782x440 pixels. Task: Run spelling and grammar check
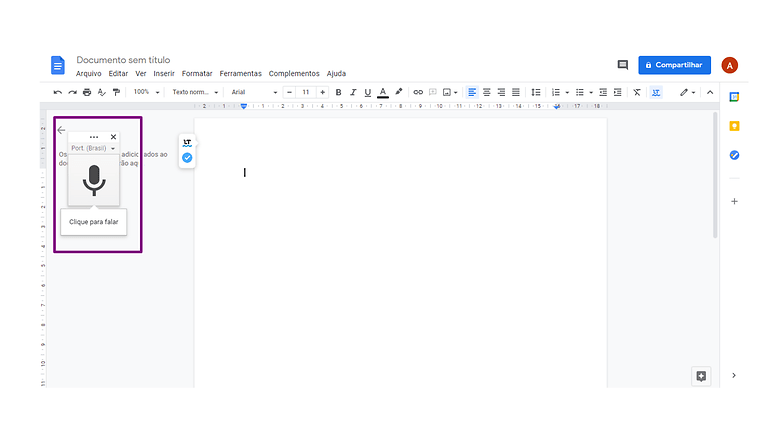[x=102, y=92]
